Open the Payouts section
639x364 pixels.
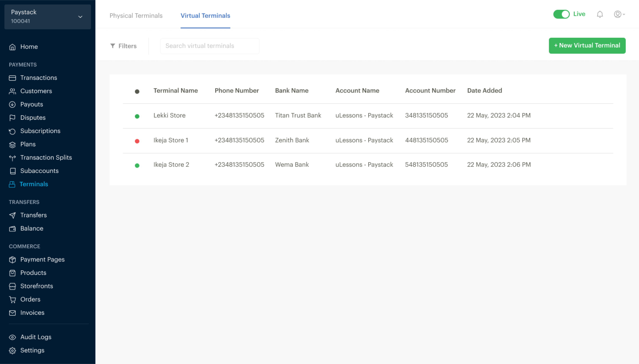[32, 104]
